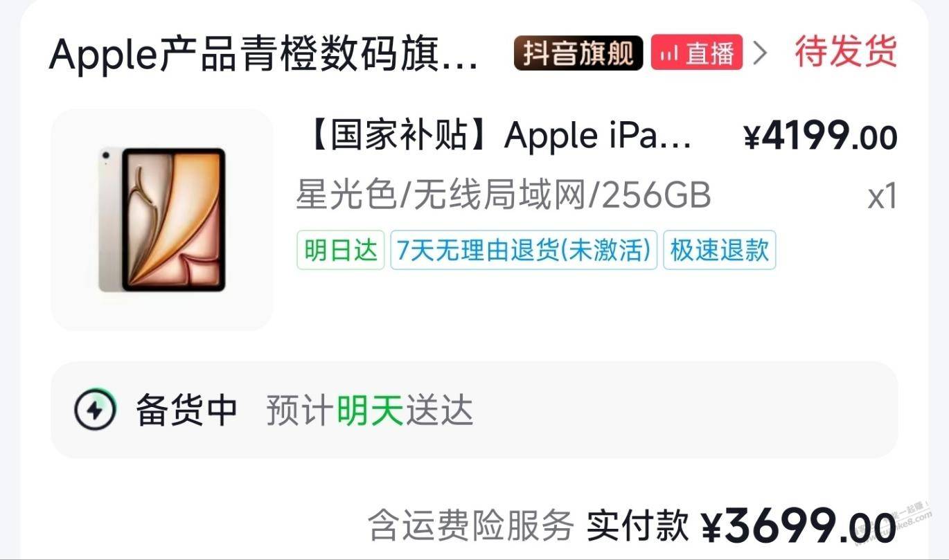Tap the x1 quantity label
This screenshot has height=560, width=949.
click(883, 197)
